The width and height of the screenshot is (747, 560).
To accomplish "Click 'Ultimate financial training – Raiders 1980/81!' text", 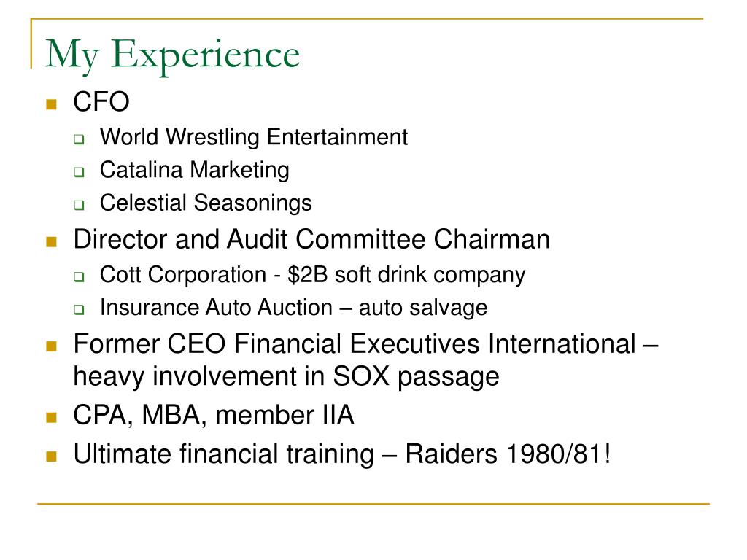I will 341,454.
